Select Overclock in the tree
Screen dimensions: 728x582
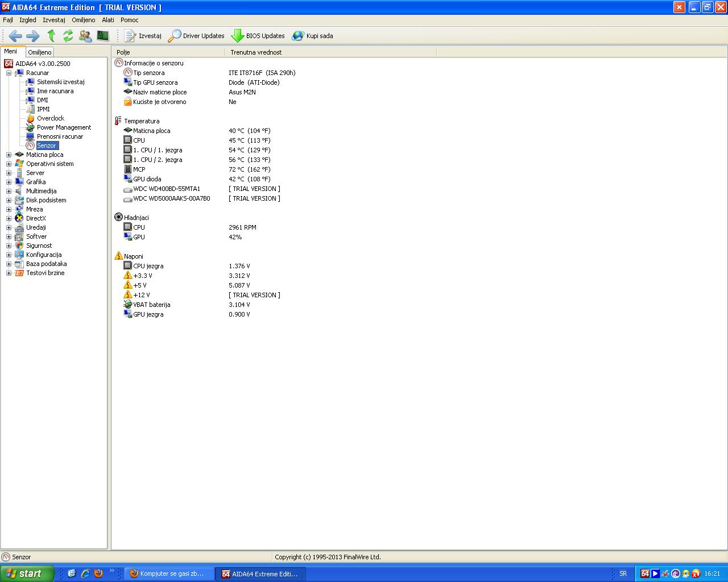tap(51, 118)
